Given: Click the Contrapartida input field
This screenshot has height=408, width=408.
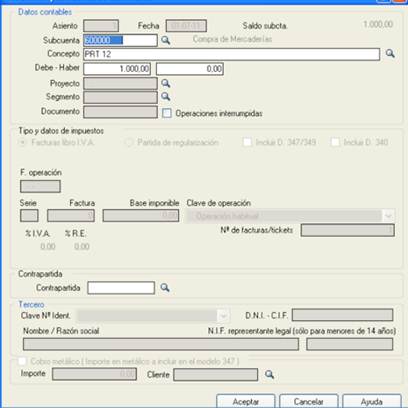Looking at the screenshot, I should [121, 288].
